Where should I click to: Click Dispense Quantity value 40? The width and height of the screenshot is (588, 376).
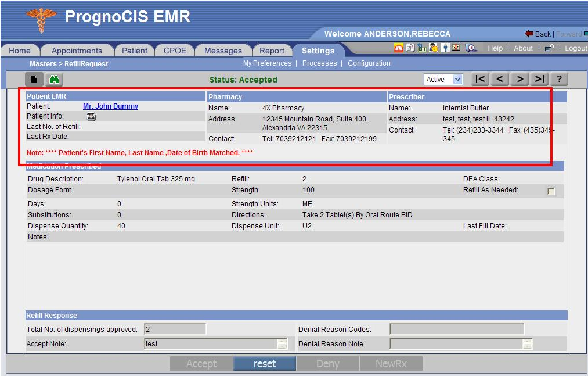(121, 225)
